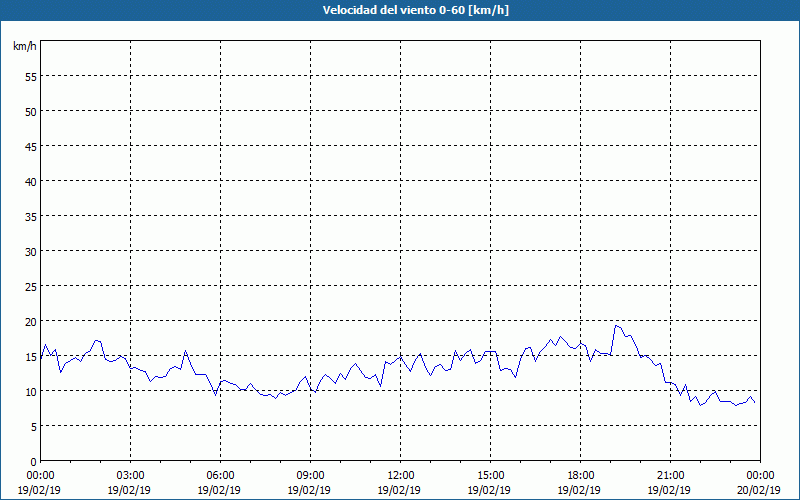Click the y-axis label '40'
This screenshot has width=800, height=500.
(x=31, y=182)
